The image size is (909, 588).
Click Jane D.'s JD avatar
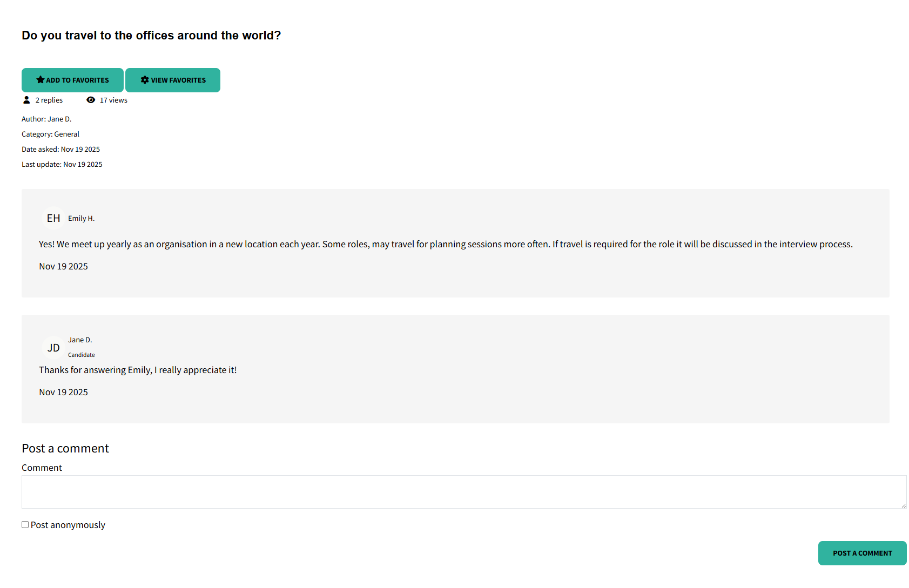click(52, 347)
